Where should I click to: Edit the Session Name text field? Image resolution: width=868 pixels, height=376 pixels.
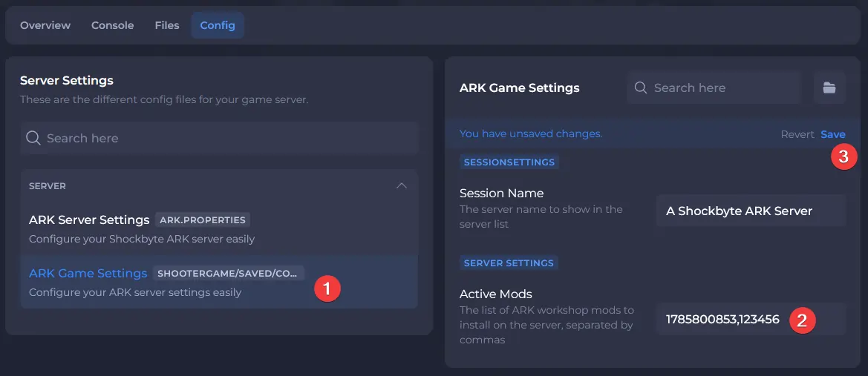click(751, 211)
